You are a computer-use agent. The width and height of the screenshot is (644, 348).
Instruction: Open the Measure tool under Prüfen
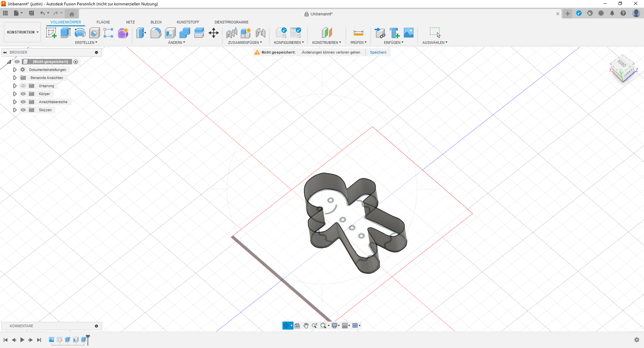tap(358, 33)
